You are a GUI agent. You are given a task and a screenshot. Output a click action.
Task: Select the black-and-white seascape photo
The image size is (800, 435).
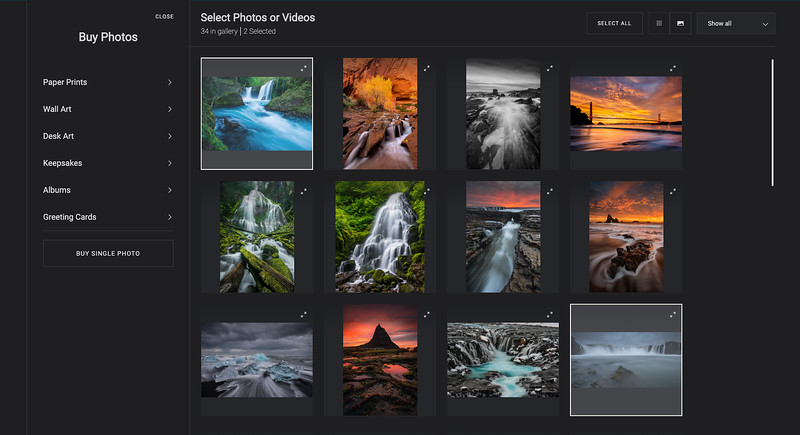pyautogui.click(x=503, y=114)
